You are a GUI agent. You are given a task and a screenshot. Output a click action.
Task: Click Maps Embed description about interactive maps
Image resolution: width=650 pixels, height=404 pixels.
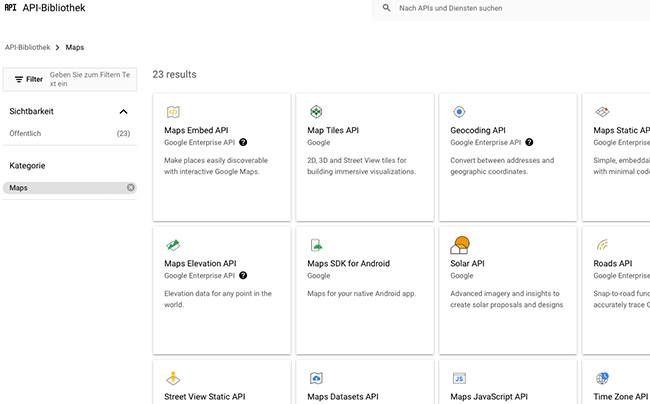pos(216,166)
